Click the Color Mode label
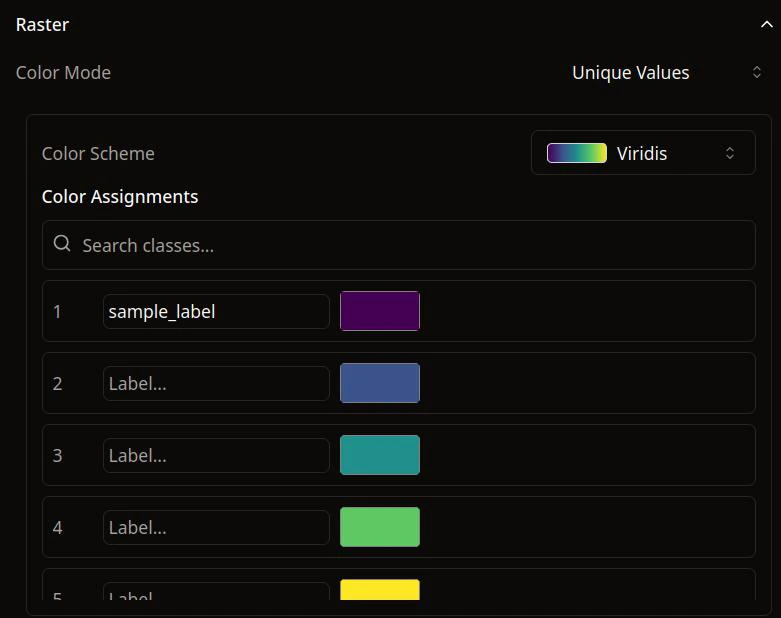Image resolution: width=781 pixels, height=618 pixels. point(63,73)
